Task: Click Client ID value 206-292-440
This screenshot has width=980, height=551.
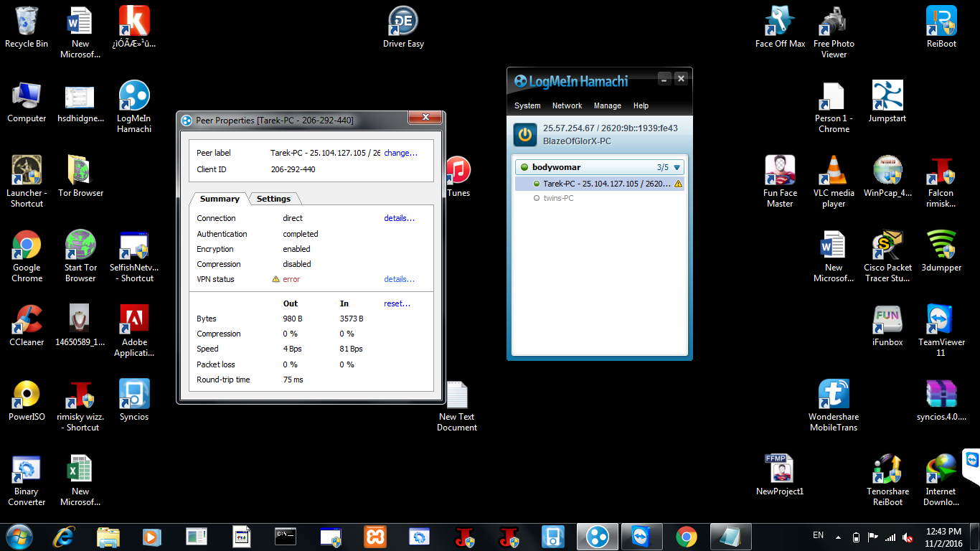Action: (293, 169)
